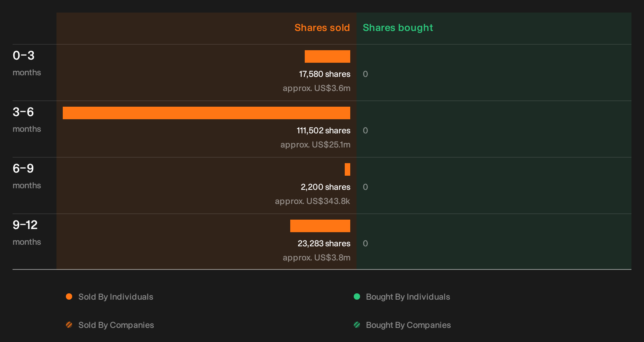Click the shares bought 0 in 0-3 months row
The height and width of the screenshot is (342, 644).
(365, 74)
